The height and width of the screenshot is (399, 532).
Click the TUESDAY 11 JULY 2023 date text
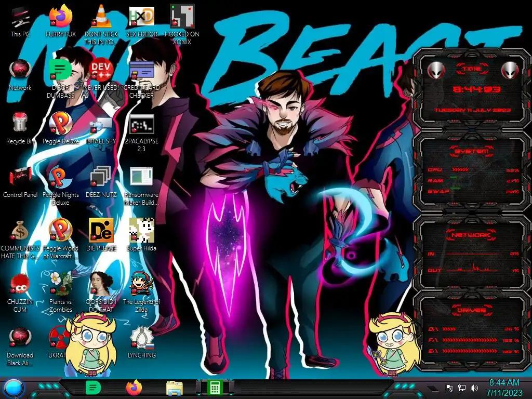tap(472, 110)
